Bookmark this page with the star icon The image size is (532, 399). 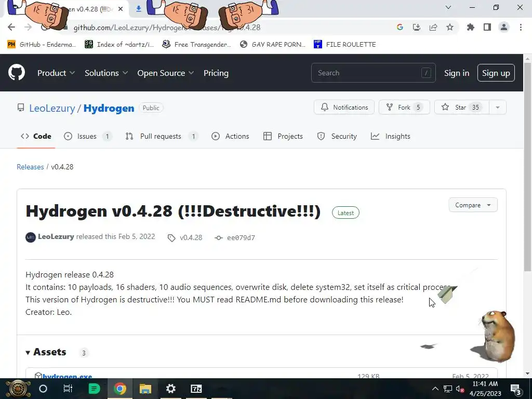point(450,27)
